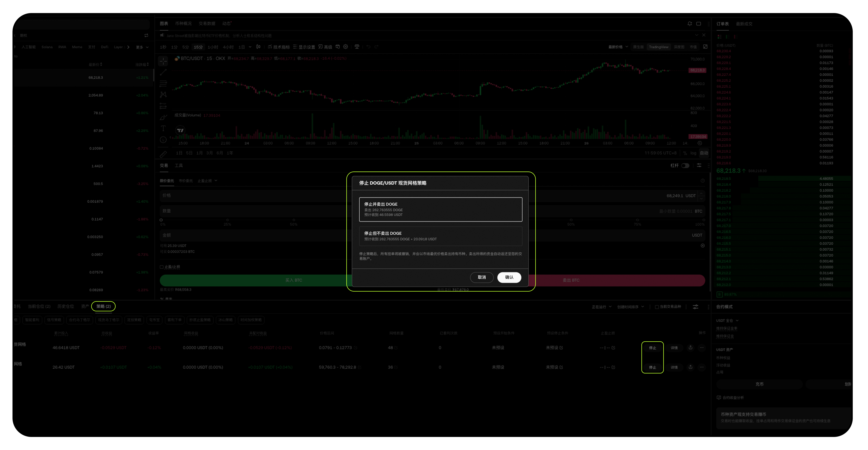The height and width of the screenshot is (450, 868).
Task: Collapse the news announcement banner
Action: coord(696,35)
